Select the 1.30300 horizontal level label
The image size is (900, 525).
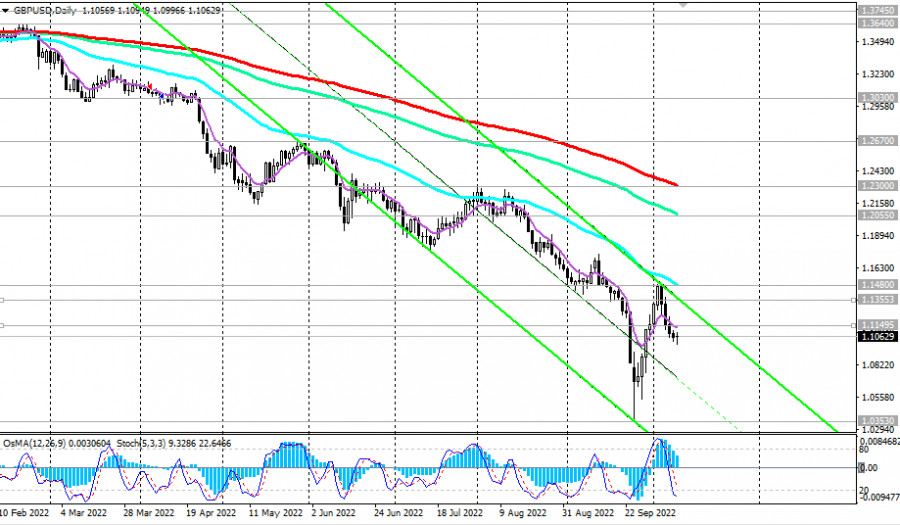click(877, 98)
